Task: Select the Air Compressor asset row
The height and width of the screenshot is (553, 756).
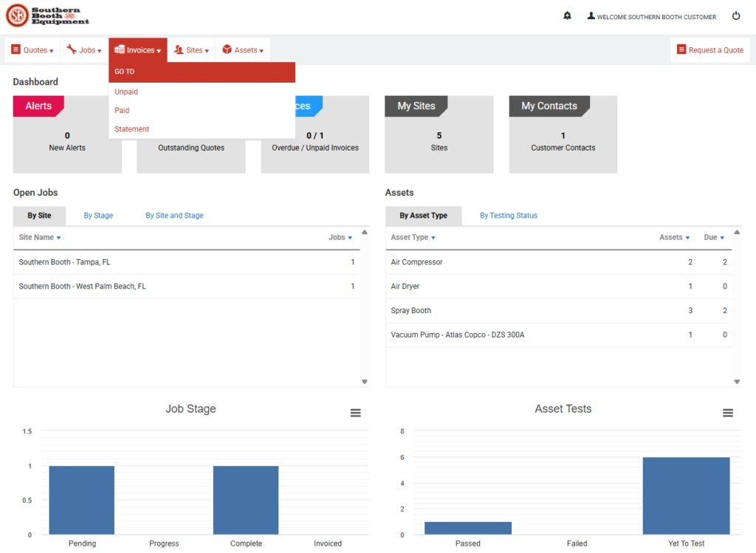Action: click(x=558, y=262)
